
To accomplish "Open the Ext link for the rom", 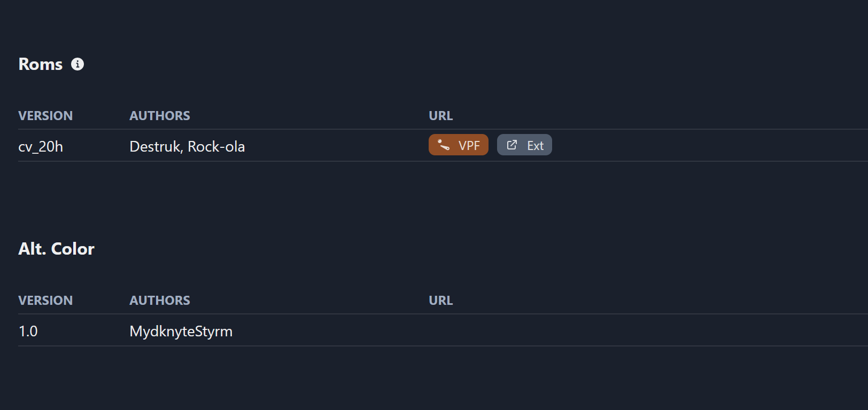I will pos(524,145).
